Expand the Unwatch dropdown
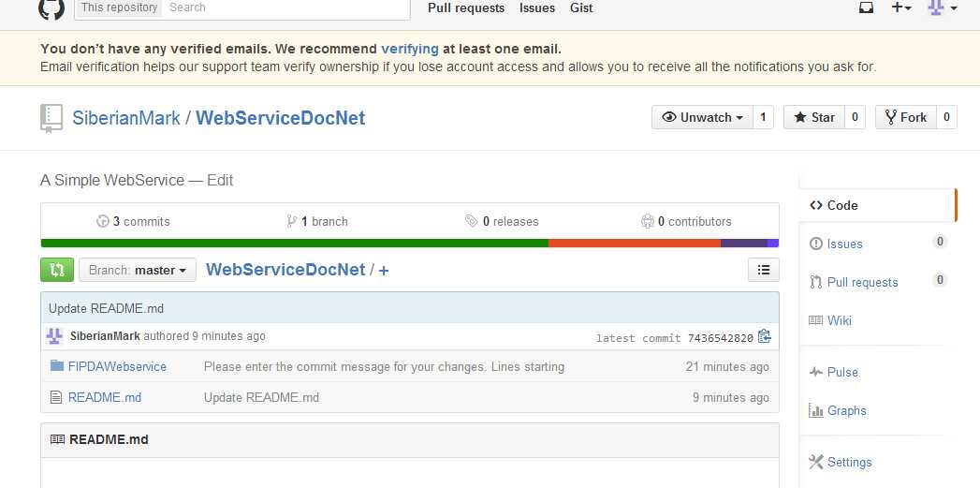Viewport: 980px width, 488px height. [x=702, y=117]
